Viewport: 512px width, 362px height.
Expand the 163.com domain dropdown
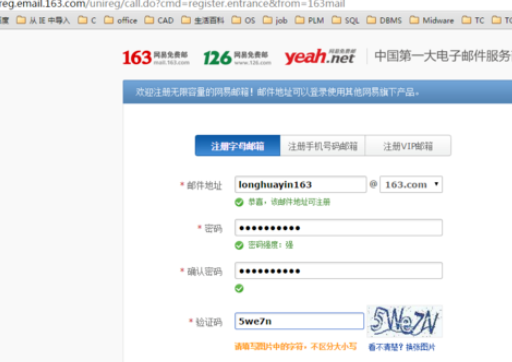coord(411,184)
